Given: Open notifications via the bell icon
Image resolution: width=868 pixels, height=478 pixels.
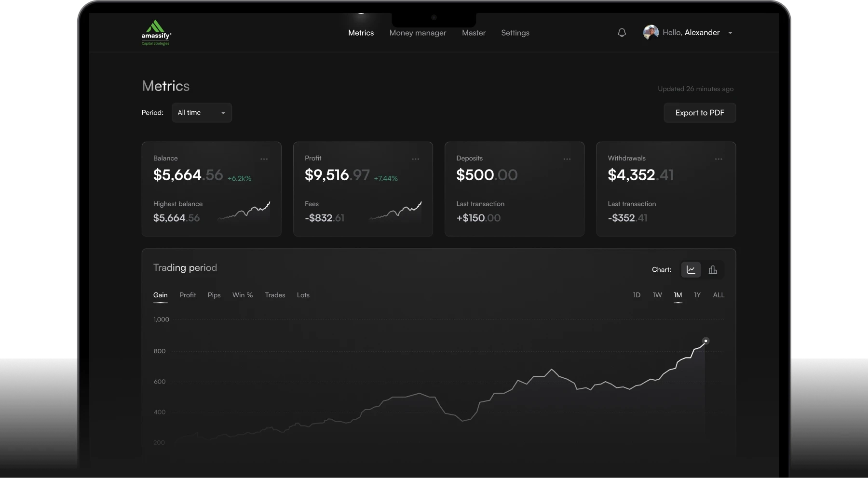Looking at the screenshot, I should coord(622,32).
